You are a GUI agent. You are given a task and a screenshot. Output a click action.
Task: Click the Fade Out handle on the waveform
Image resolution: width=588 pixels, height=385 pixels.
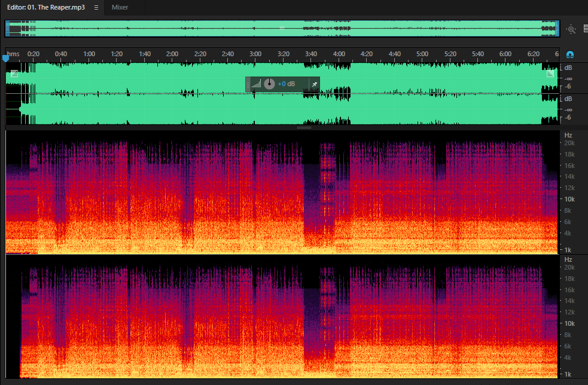[550, 74]
